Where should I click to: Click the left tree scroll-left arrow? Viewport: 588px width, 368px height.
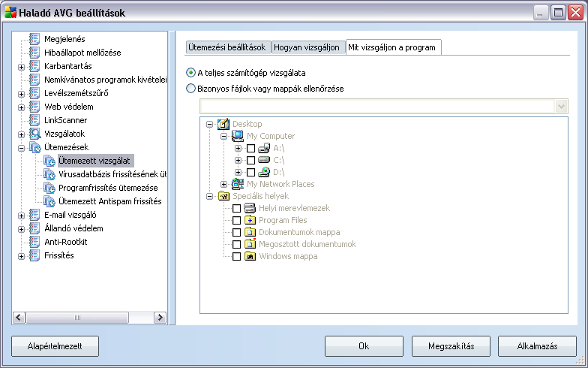19,317
